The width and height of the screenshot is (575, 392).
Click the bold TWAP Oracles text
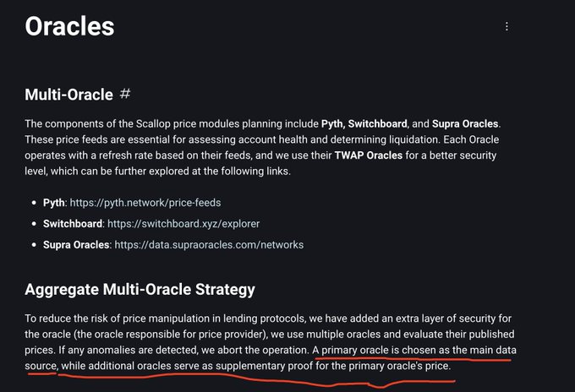coord(369,155)
